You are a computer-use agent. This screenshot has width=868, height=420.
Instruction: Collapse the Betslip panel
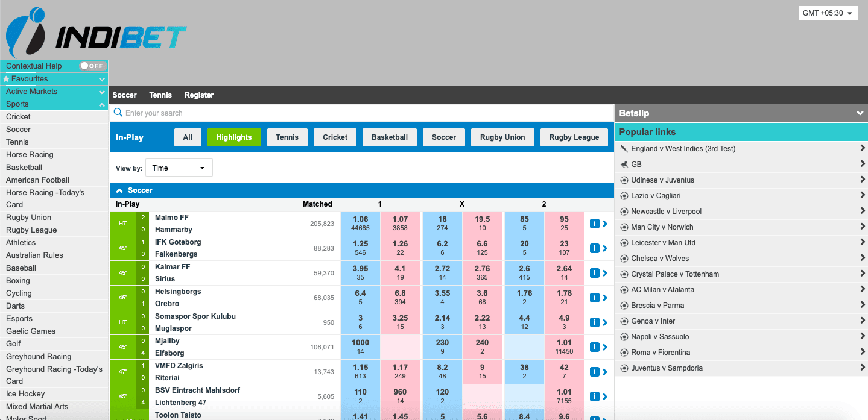(860, 113)
